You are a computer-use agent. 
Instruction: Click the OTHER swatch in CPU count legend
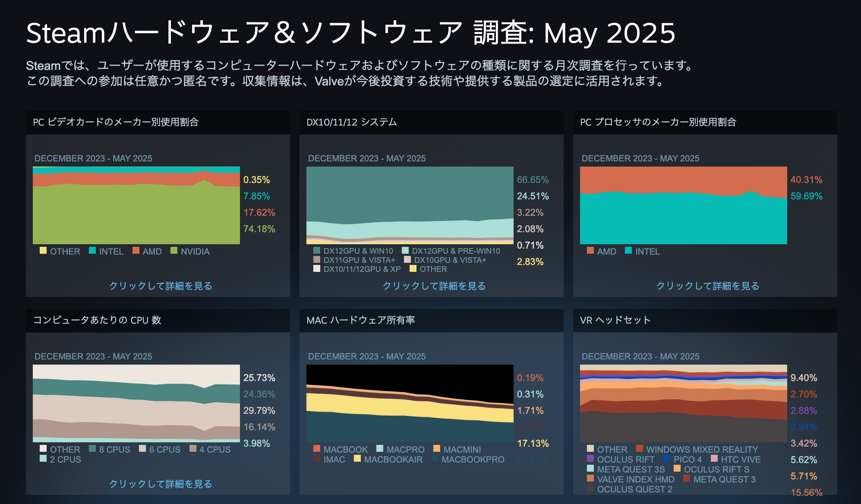43,448
